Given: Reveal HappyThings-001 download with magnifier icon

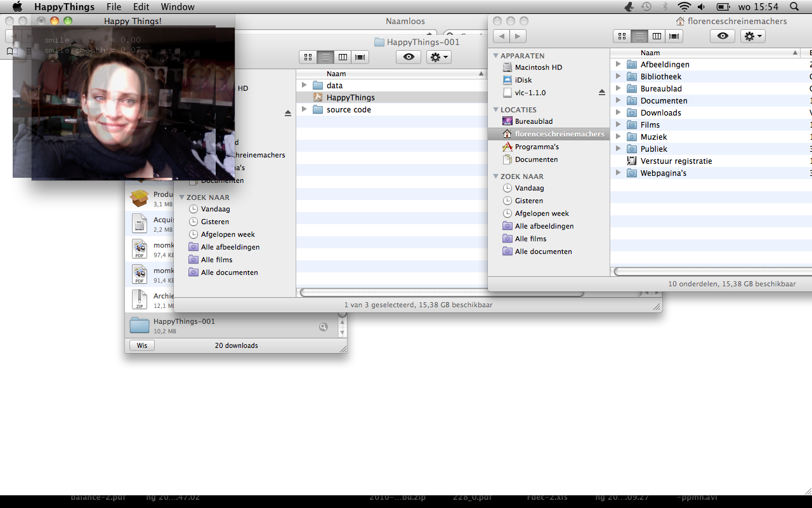Looking at the screenshot, I should pyautogui.click(x=324, y=326).
